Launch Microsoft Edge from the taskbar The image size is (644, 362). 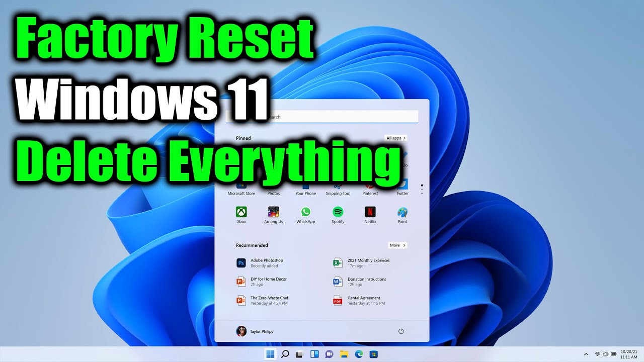(359, 354)
